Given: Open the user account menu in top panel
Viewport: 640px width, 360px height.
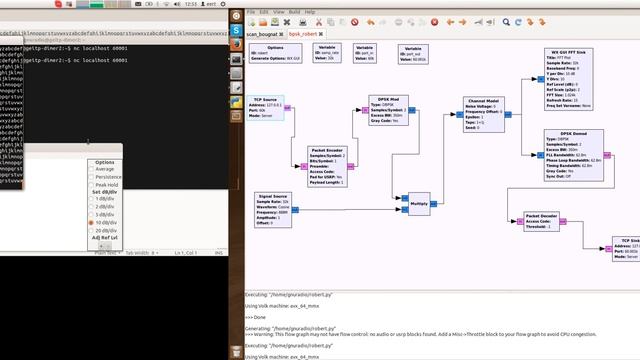Looking at the screenshot, I should [x=208, y=4].
